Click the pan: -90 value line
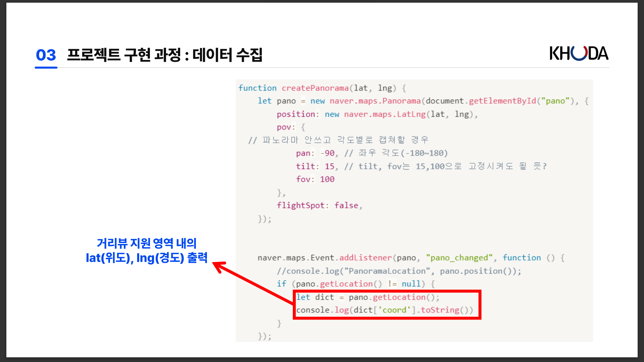 point(315,153)
